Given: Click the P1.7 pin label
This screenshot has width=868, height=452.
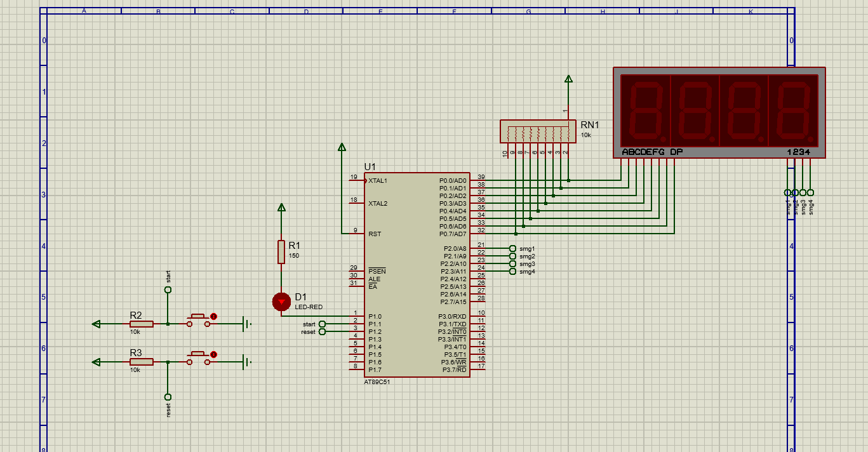Looking at the screenshot, I should (375, 370).
